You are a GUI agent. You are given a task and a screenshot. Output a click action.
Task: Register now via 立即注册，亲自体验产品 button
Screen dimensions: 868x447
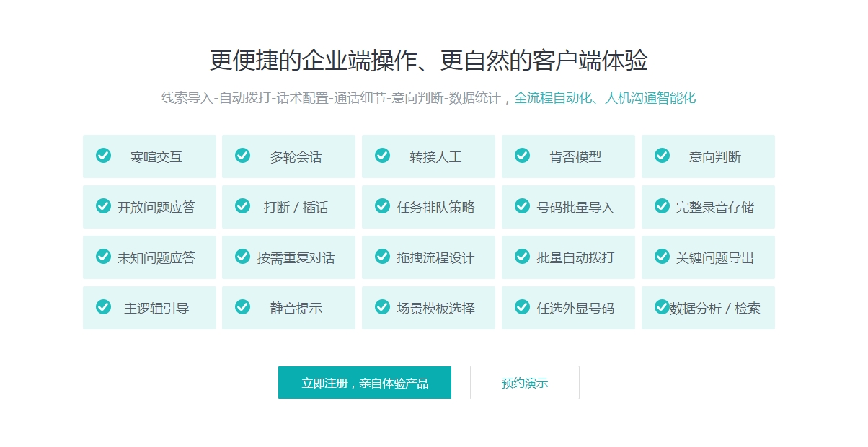[x=365, y=383]
